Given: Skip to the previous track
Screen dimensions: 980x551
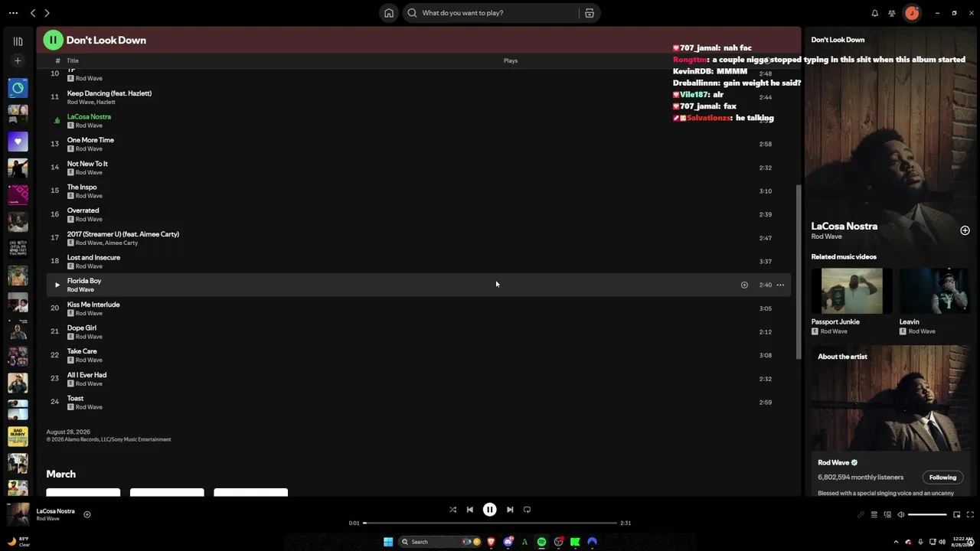Looking at the screenshot, I should click(470, 510).
